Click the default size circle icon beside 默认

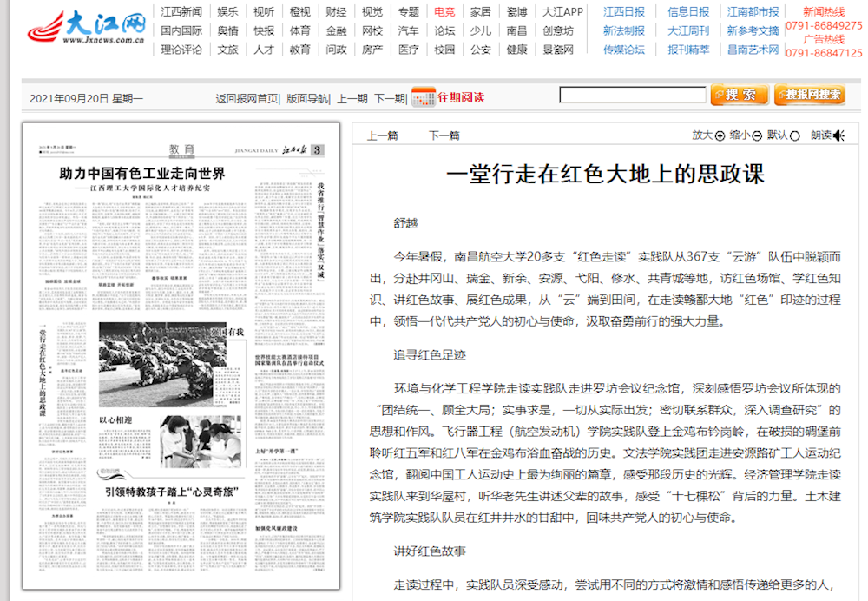795,135
